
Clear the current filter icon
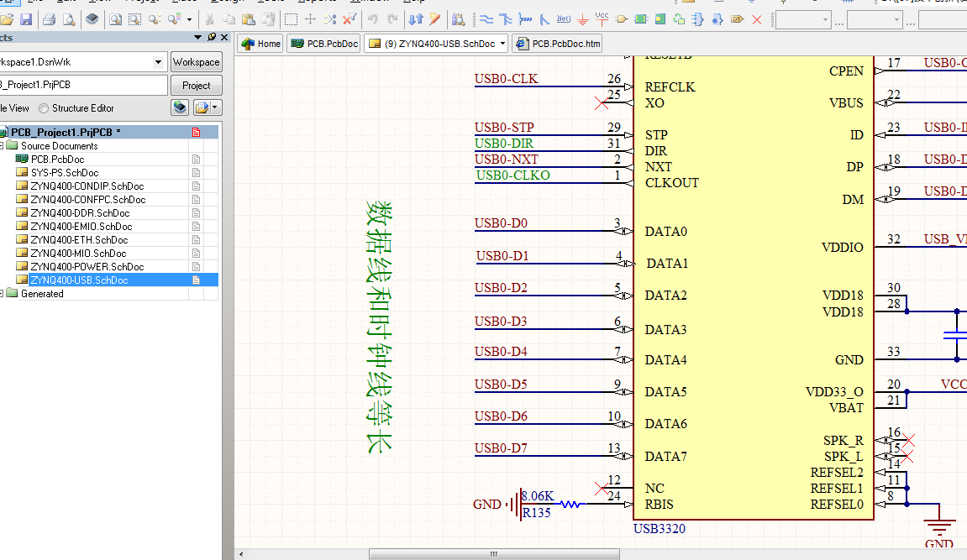(349, 19)
